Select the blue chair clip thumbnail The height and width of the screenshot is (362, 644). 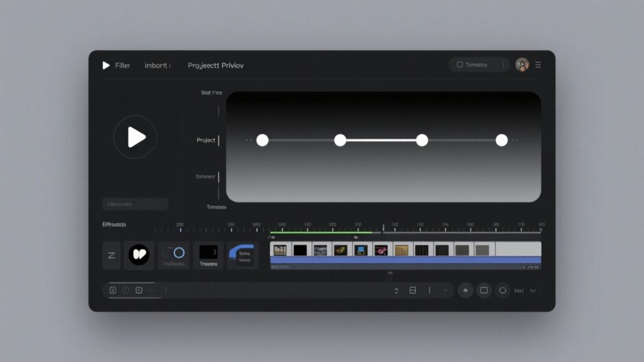pos(360,250)
